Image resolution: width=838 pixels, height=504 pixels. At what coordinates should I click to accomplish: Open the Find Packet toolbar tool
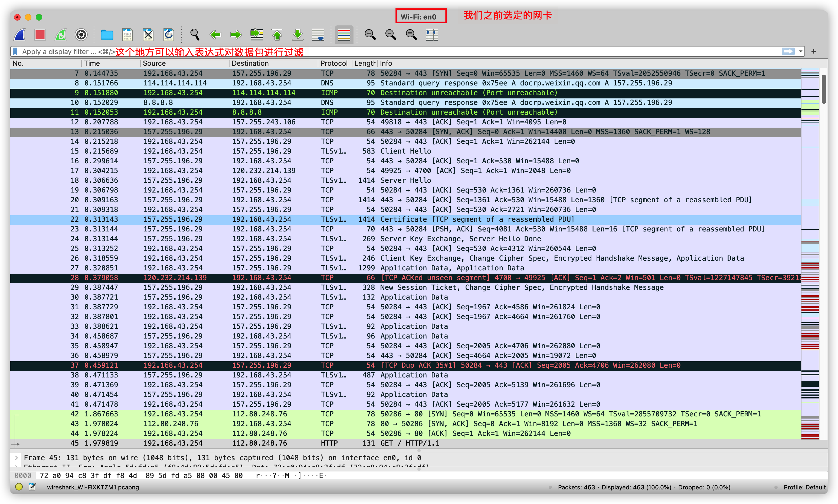tap(194, 34)
